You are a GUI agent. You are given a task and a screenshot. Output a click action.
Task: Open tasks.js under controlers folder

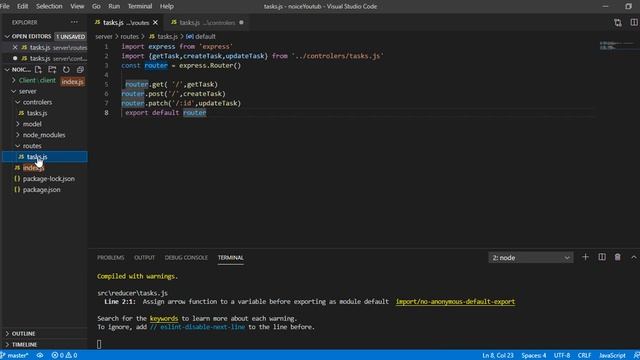click(37, 113)
